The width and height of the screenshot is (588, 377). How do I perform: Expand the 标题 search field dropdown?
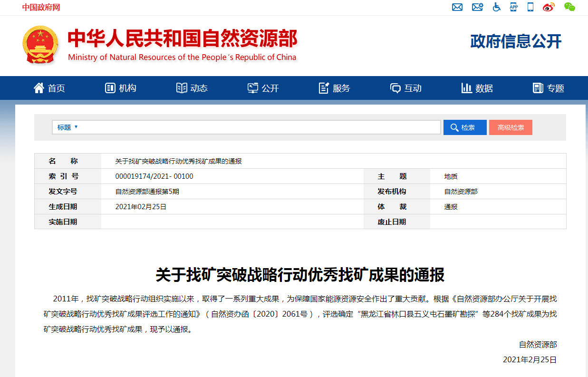(x=67, y=127)
